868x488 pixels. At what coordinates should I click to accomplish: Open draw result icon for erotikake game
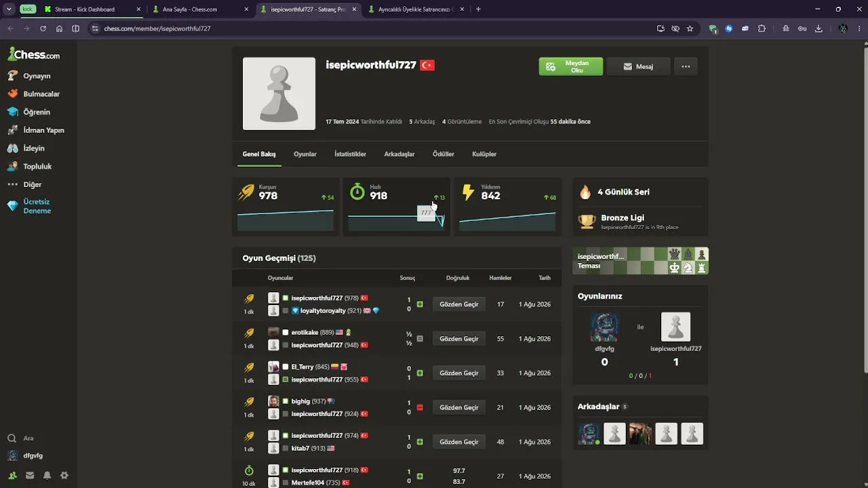tap(420, 339)
